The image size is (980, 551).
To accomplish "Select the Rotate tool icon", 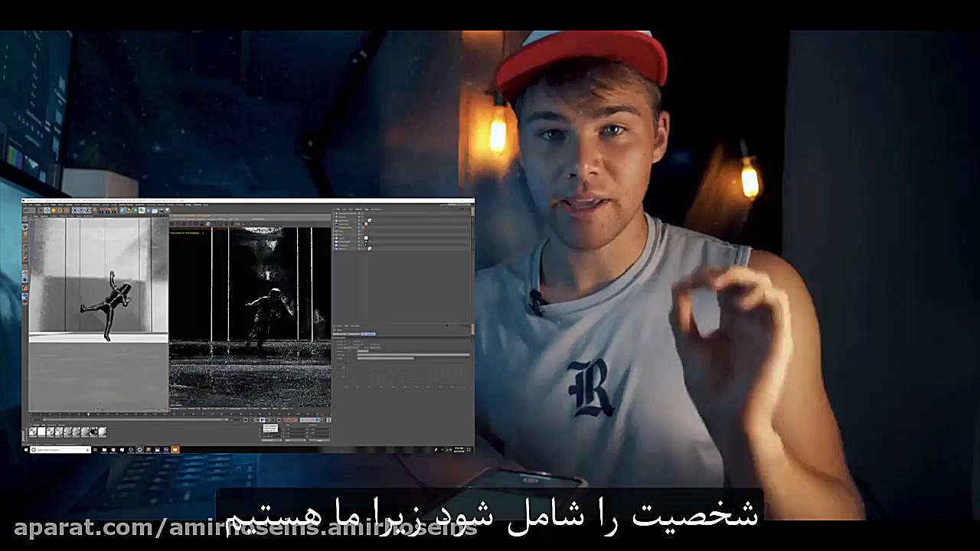I will click(x=59, y=210).
